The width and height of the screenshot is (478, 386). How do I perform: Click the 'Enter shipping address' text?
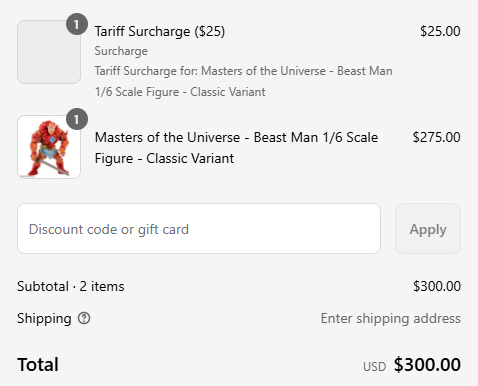[391, 318]
